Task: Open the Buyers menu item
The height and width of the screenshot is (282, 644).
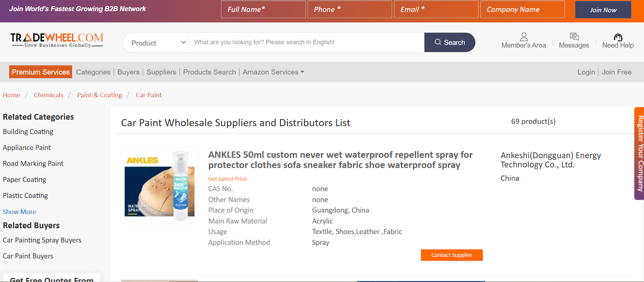Action: 128,72
